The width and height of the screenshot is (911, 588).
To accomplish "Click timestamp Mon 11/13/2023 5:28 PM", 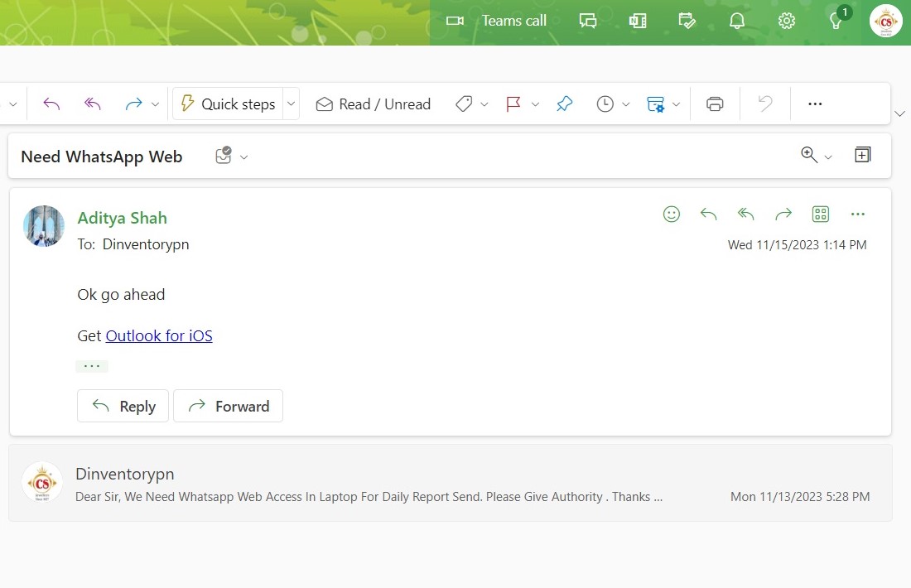I will click(x=799, y=497).
